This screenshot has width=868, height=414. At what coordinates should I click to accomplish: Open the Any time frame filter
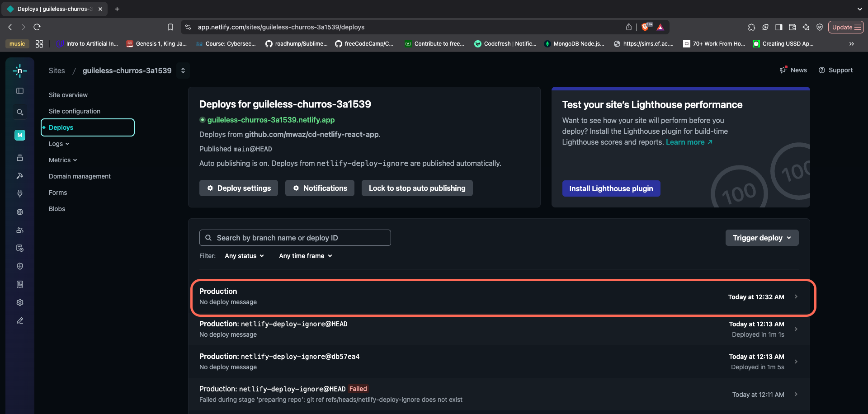(x=306, y=256)
